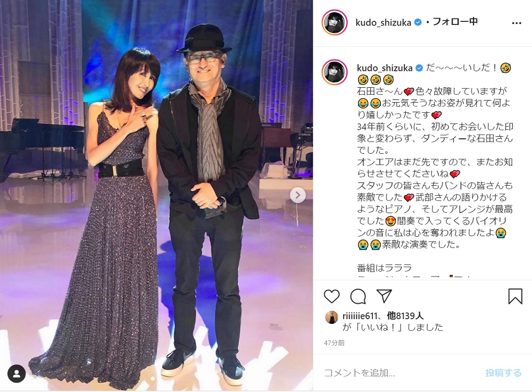Open kudo_shizuka avatar beside the caption
Viewport: 532px width, 392px height.
point(335,72)
